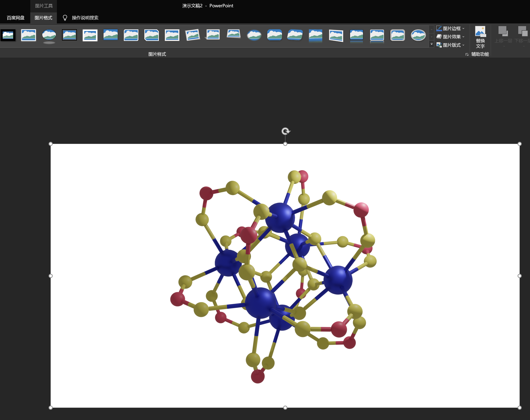Screen dimensions: 530x420
Task: Click the 图片工具 contextual tab label
Action: coord(44,6)
